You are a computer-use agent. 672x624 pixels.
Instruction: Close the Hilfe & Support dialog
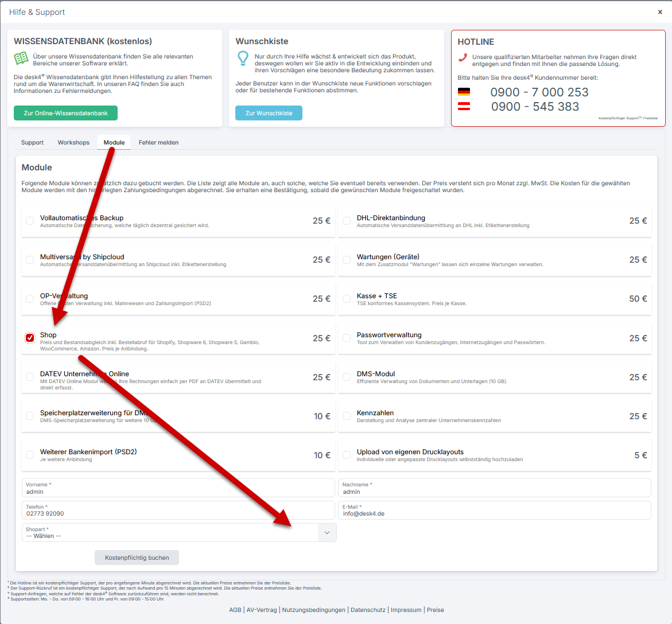pyautogui.click(x=660, y=12)
